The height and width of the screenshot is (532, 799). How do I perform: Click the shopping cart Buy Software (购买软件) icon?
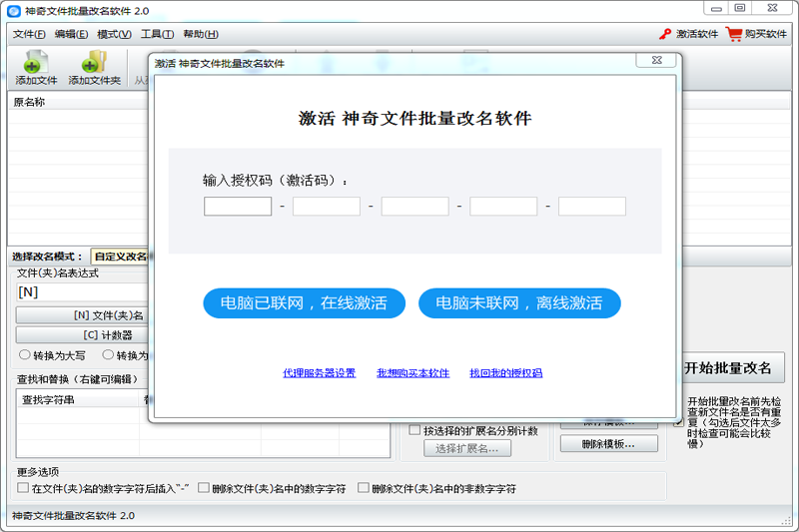tap(734, 34)
